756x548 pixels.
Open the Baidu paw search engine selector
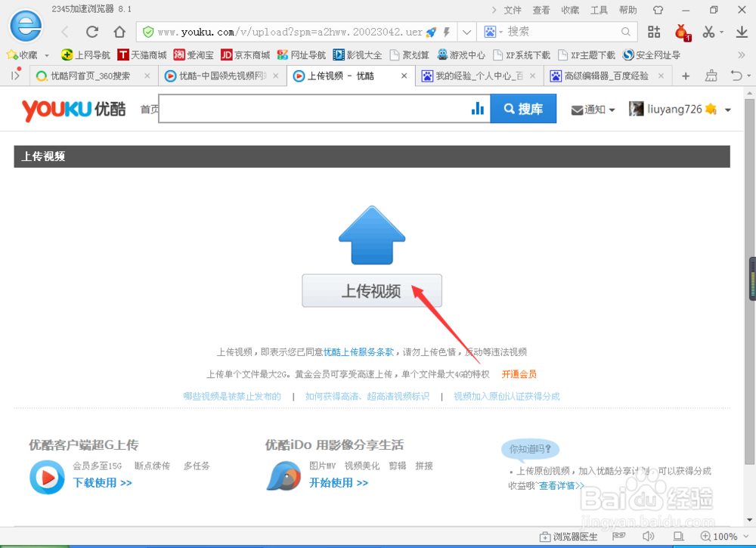(493, 32)
